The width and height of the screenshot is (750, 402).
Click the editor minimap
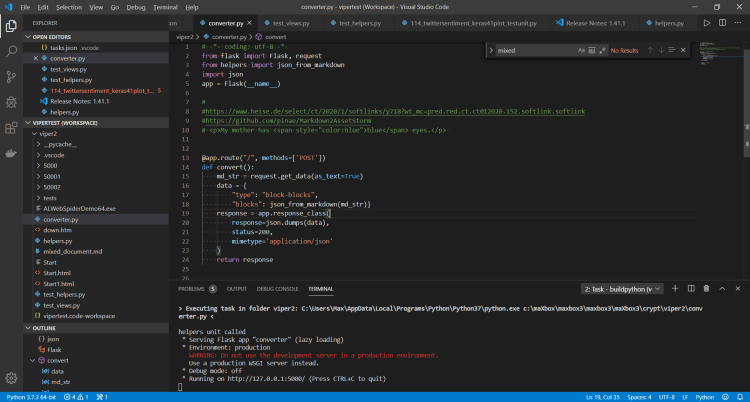(721, 53)
